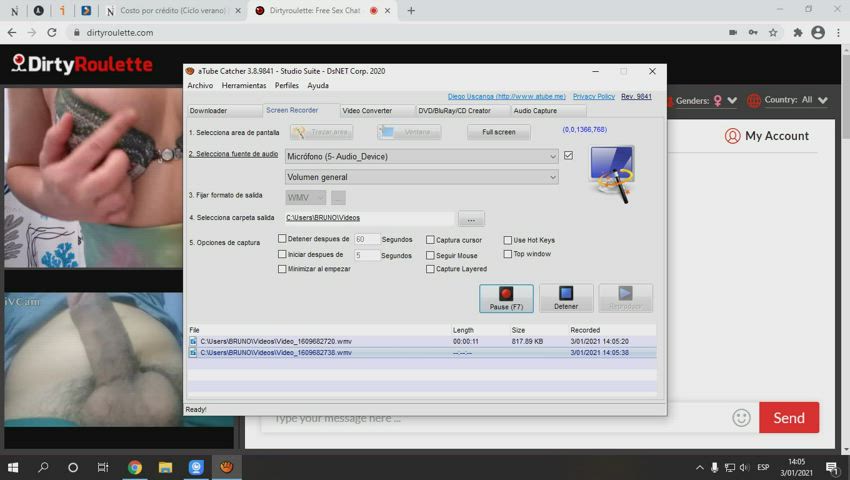Viewport: 850px width, 480px height.
Task: Open Windows File Explorer from taskbar
Action: [165, 467]
